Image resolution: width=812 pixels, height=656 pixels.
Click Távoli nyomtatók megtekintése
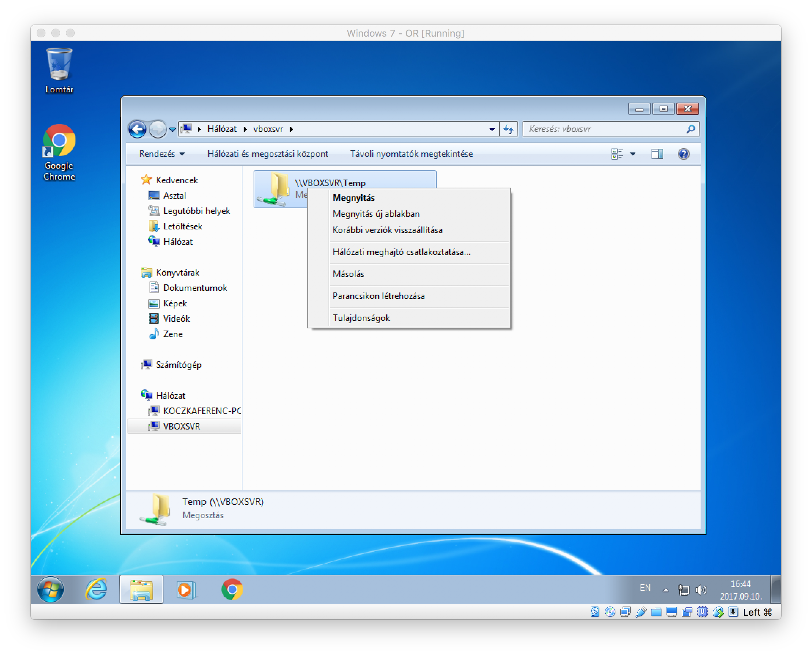coord(412,154)
